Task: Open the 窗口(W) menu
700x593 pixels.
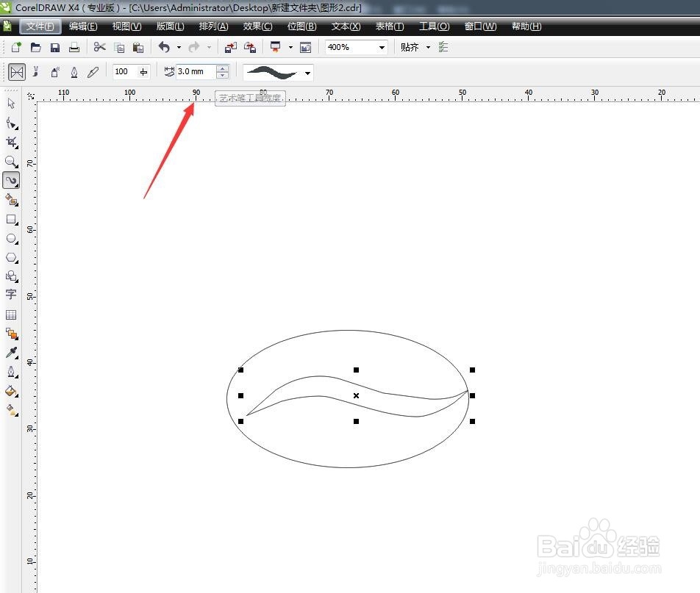Action: coord(480,26)
